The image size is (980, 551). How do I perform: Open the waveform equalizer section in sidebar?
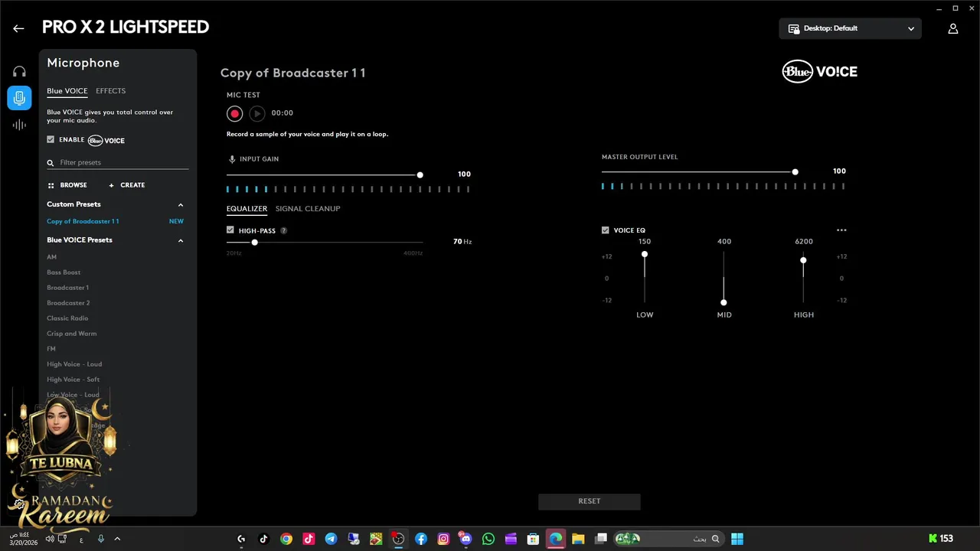coord(19,125)
